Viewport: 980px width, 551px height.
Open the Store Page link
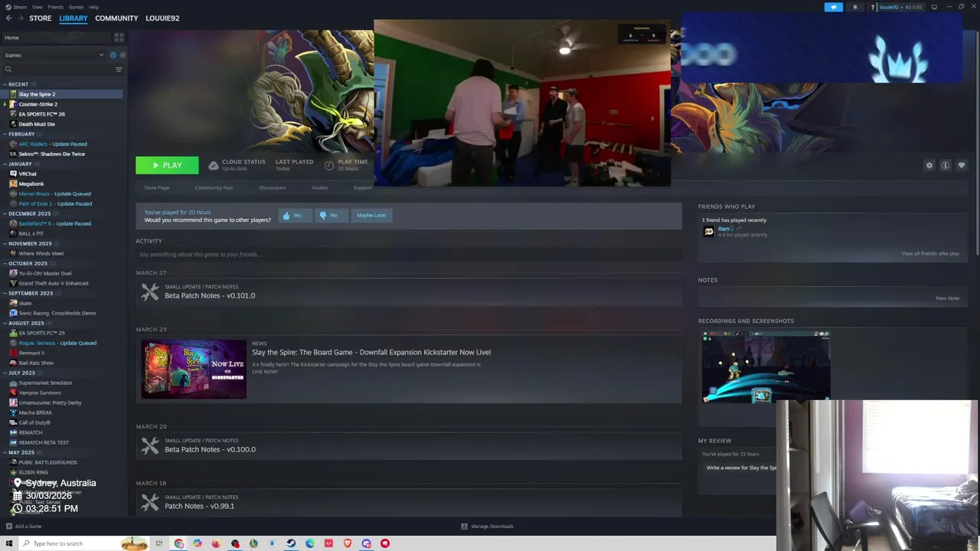157,187
